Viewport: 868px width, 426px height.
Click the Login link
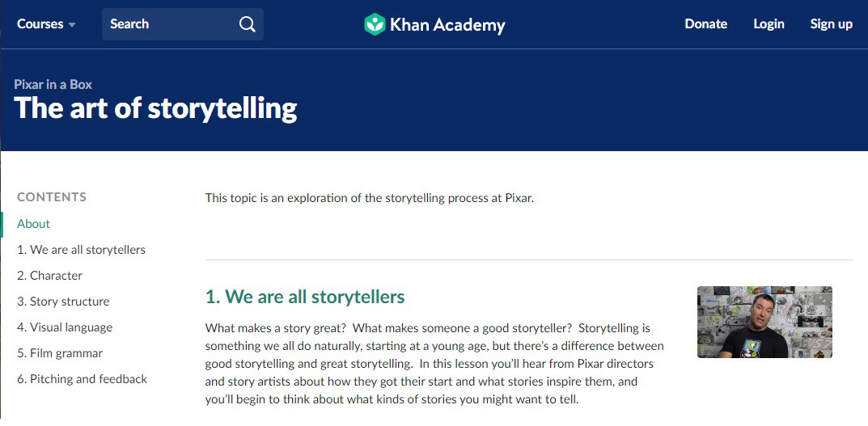click(768, 24)
